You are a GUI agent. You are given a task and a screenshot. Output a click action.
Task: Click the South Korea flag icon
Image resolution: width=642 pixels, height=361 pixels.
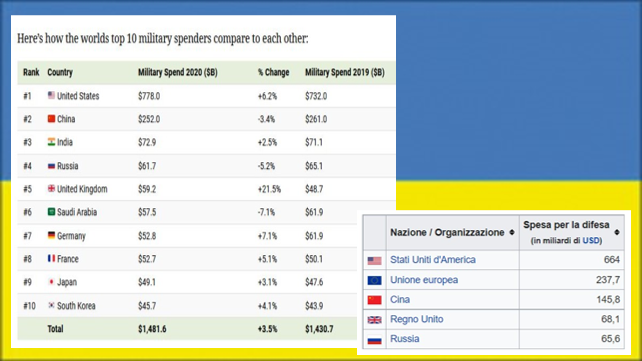tap(51, 305)
